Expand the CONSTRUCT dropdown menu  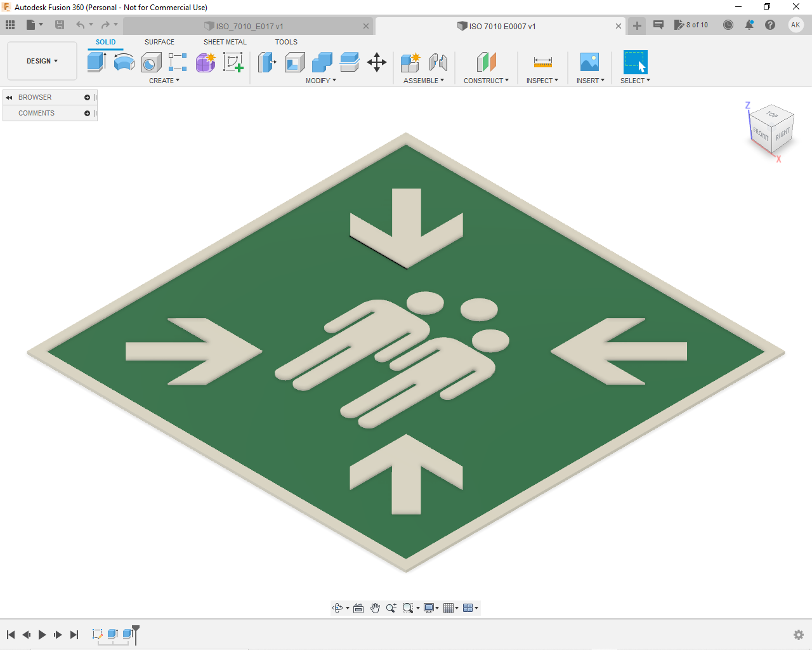(x=486, y=81)
